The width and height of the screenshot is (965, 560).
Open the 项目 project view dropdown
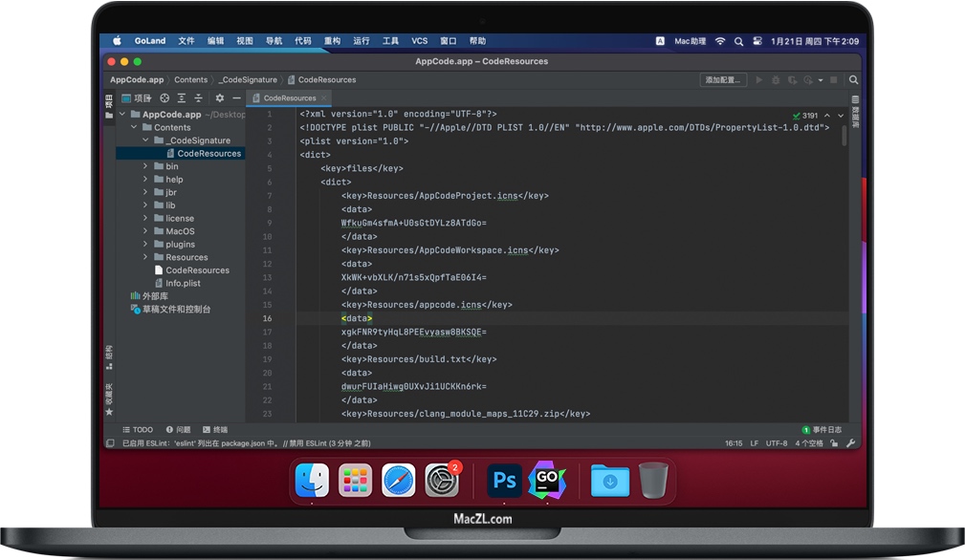(x=137, y=97)
